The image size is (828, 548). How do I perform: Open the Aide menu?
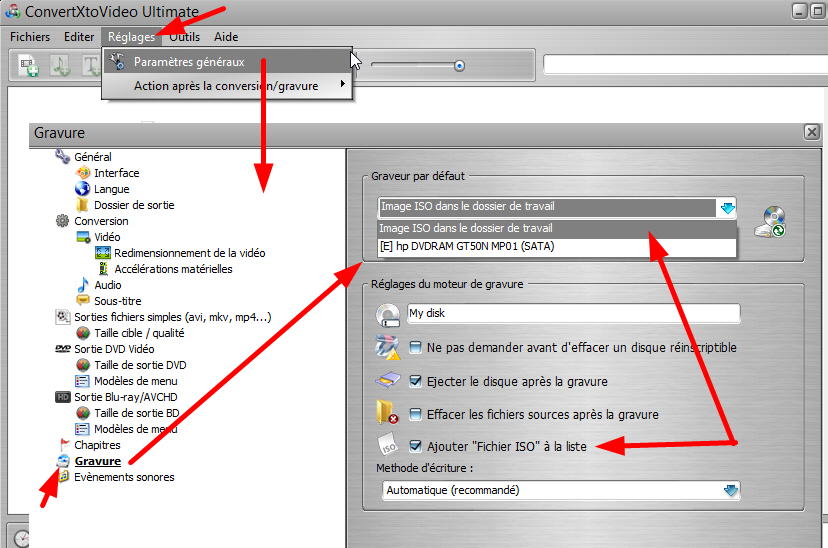pos(226,37)
